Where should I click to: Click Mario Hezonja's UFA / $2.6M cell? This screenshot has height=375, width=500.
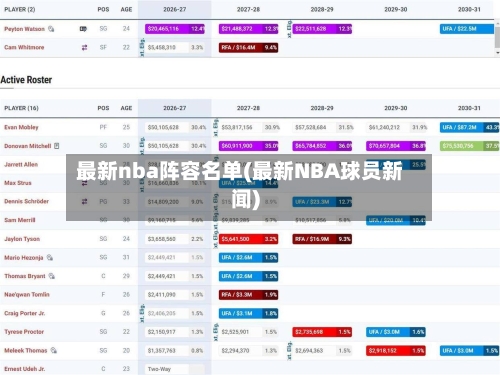248,258
